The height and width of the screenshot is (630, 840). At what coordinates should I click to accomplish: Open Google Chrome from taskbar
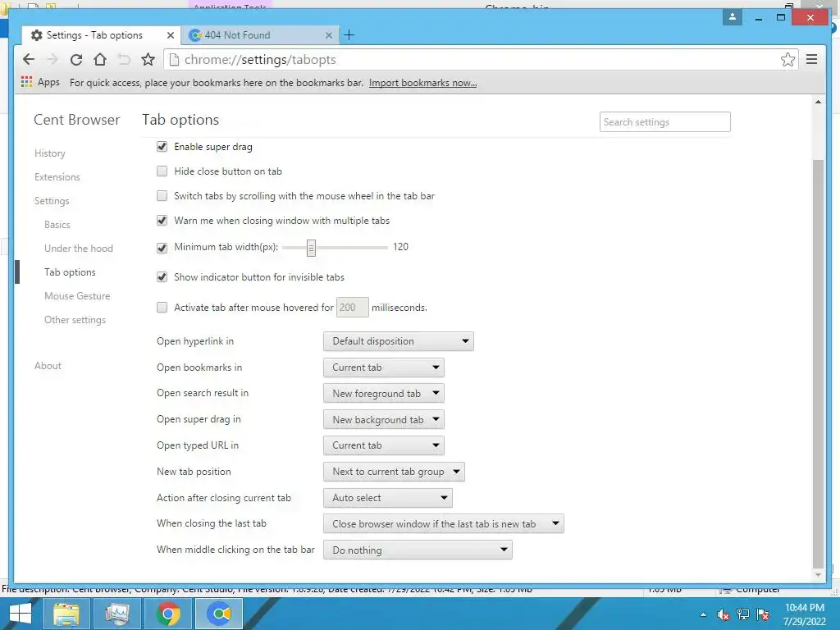tap(168, 614)
